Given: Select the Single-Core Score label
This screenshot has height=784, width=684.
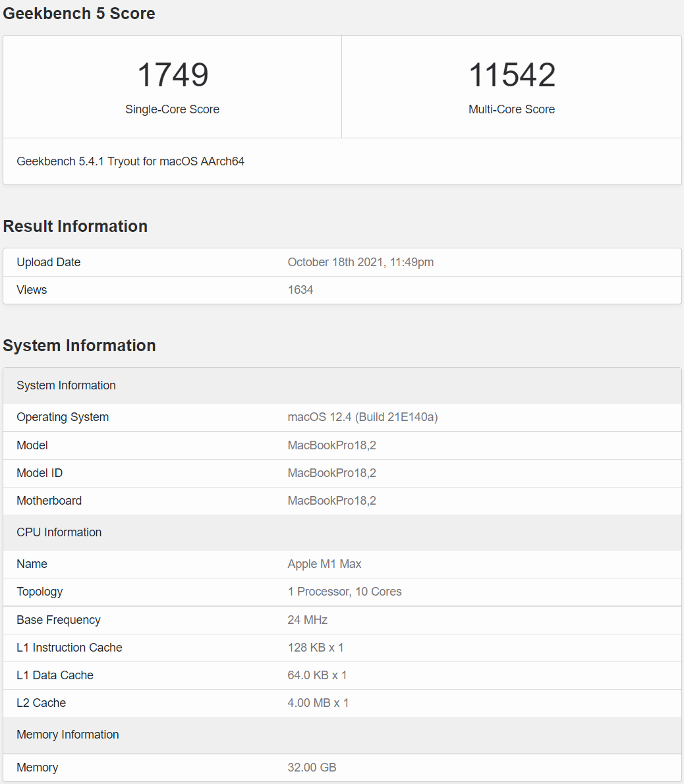Looking at the screenshot, I should (172, 109).
